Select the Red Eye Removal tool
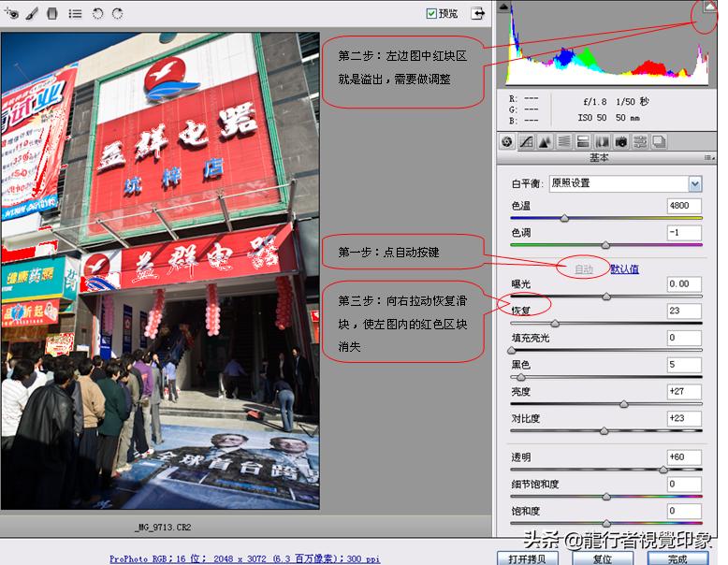This screenshot has width=728, height=565. 11,13
